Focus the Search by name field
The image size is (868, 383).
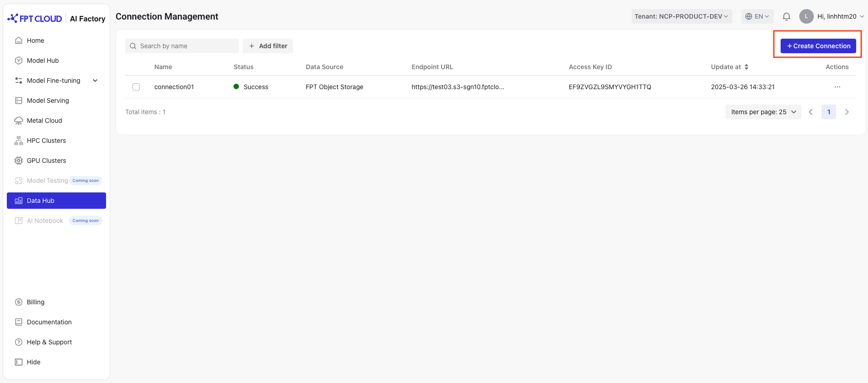click(187, 46)
